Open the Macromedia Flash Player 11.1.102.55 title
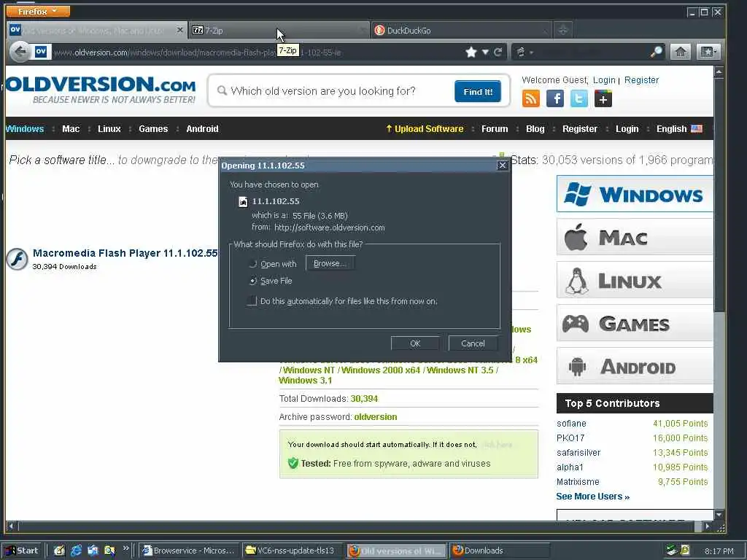This screenshot has height=560, width=747. [x=125, y=253]
